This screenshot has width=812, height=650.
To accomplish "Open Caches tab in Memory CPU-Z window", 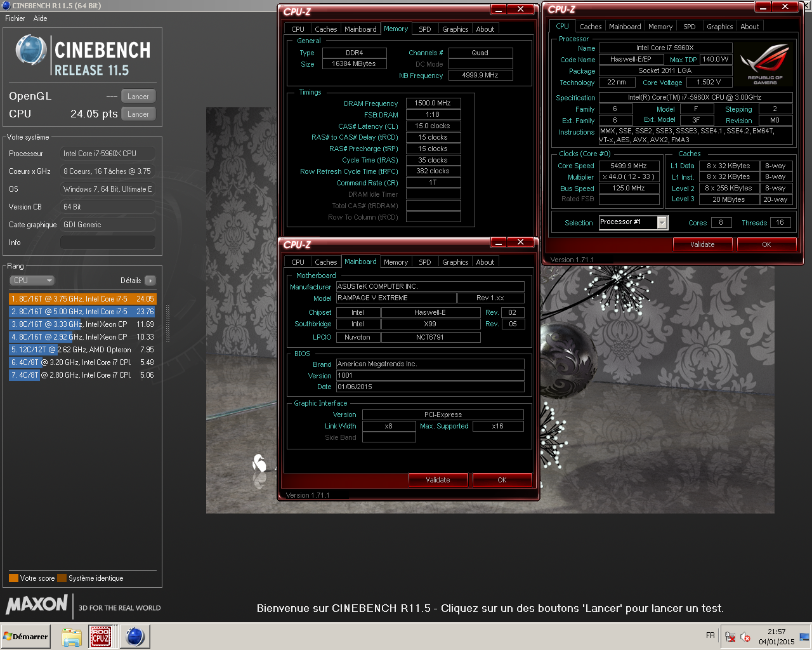I will click(326, 29).
